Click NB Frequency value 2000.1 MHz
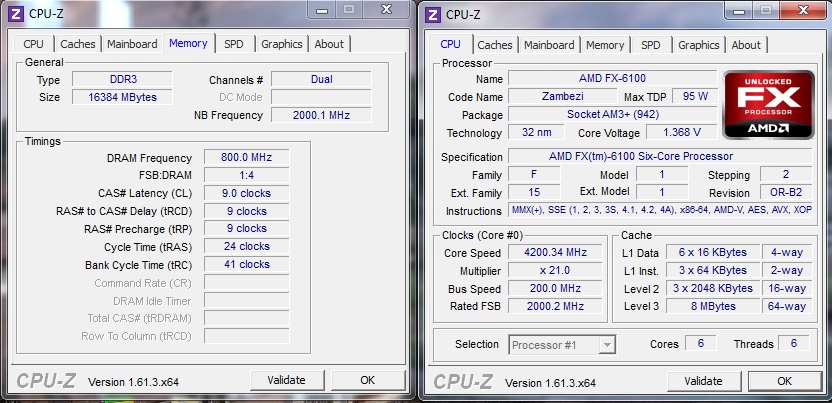 (322, 115)
